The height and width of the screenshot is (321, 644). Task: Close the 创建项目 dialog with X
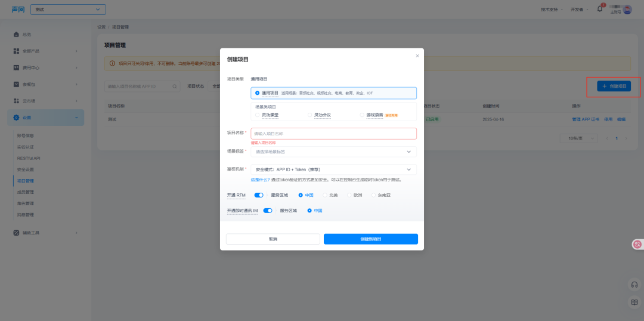[417, 56]
